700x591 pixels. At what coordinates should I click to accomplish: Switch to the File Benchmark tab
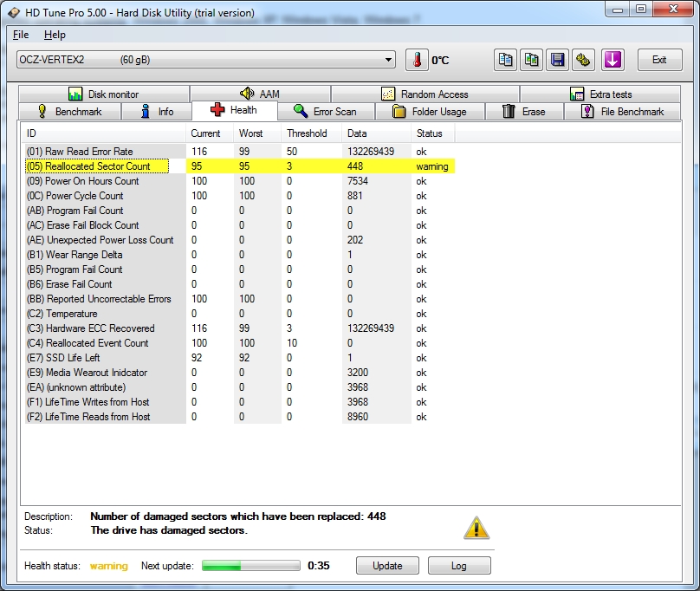[623, 112]
